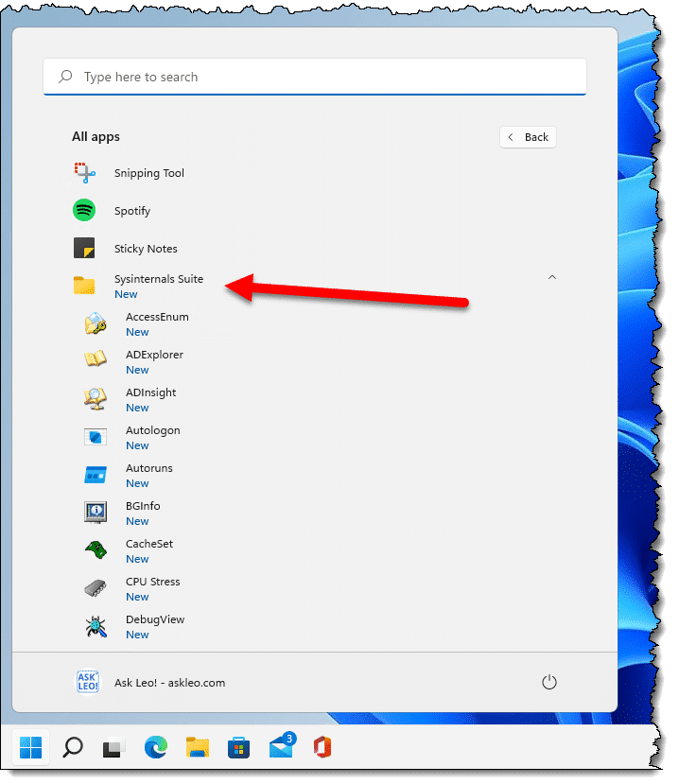Select the 'Snipping Tool' label

(x=149, y=173)
